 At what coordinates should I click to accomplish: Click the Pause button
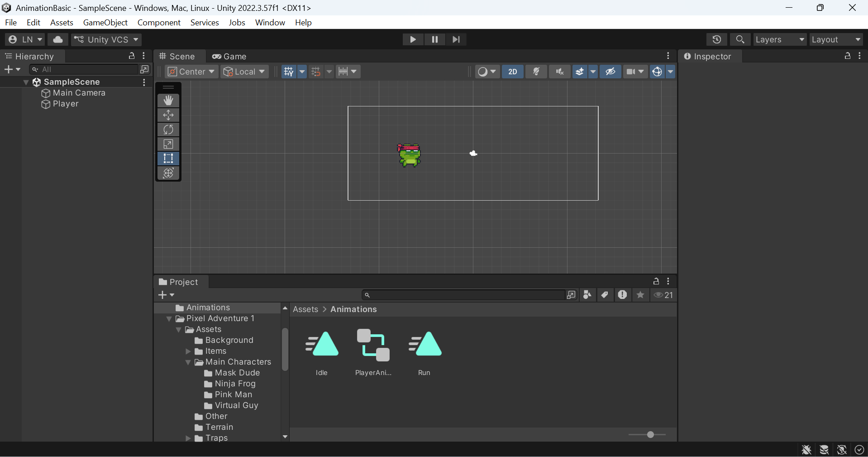coord(434,39)
